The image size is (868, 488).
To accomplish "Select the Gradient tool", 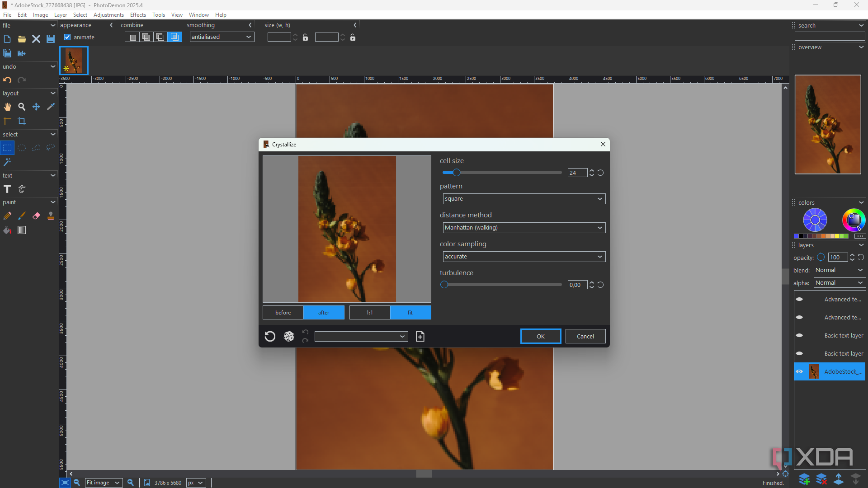I will click(x=22, y=230).
